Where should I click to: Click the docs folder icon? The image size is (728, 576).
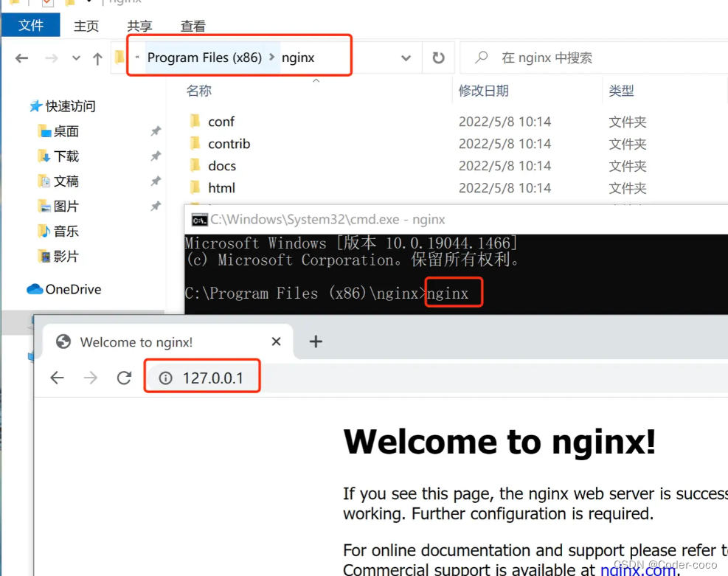[195, 165]
